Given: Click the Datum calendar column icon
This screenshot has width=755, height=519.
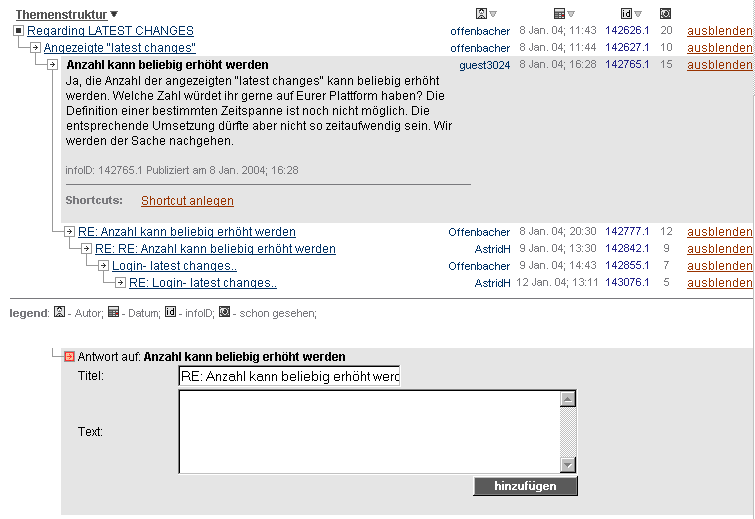Looking at the screenshot, I should pyautogui.click(x=559, y=14).
